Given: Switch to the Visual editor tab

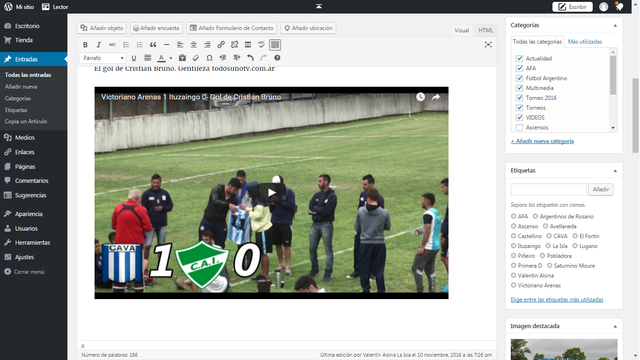Looking at the screenshot, I should click(x=462, y=30).
